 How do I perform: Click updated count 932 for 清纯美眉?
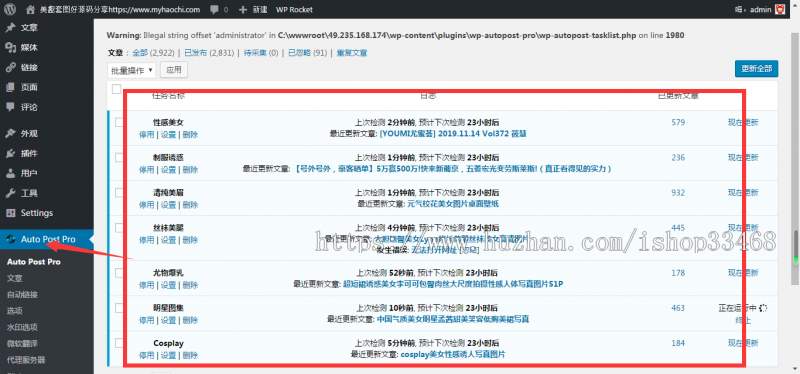(x=678, y=193)
